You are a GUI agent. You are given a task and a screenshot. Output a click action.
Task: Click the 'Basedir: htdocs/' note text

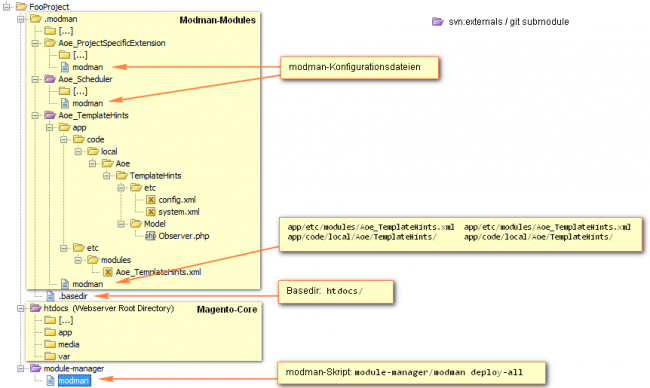pos(324,291)
